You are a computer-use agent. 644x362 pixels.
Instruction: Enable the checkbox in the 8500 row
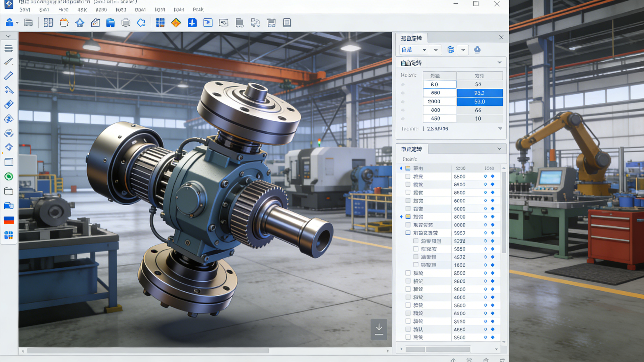click(408, 273)
